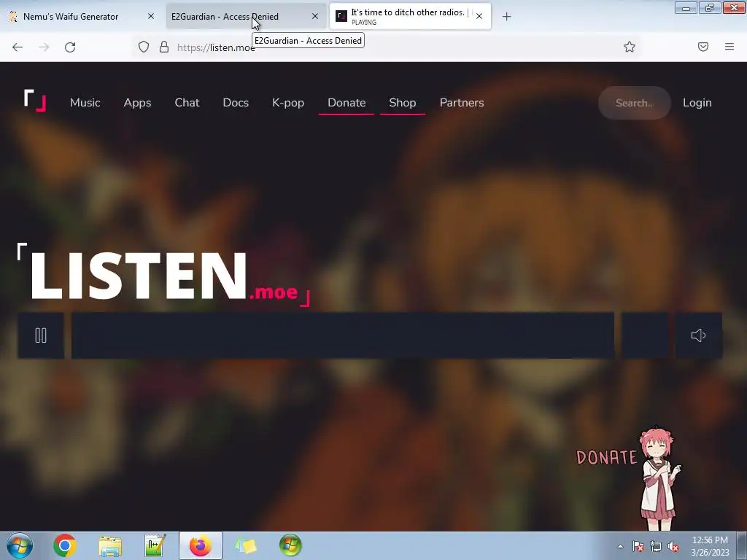747x560 pixels.
Task: Pause the radio stream
Action: [x=41, y=335]
